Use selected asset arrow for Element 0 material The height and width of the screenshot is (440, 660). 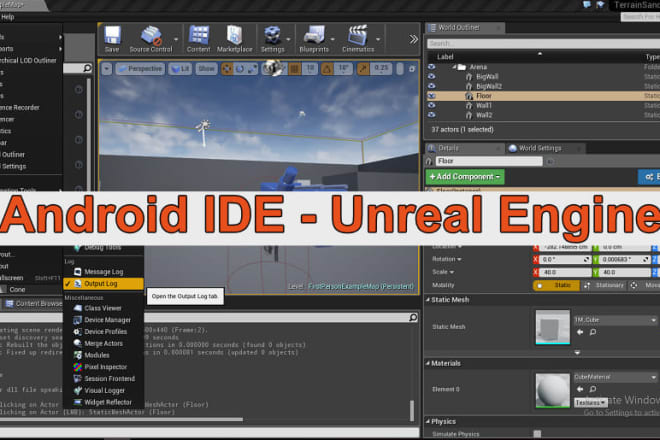[x=580, y=389]
